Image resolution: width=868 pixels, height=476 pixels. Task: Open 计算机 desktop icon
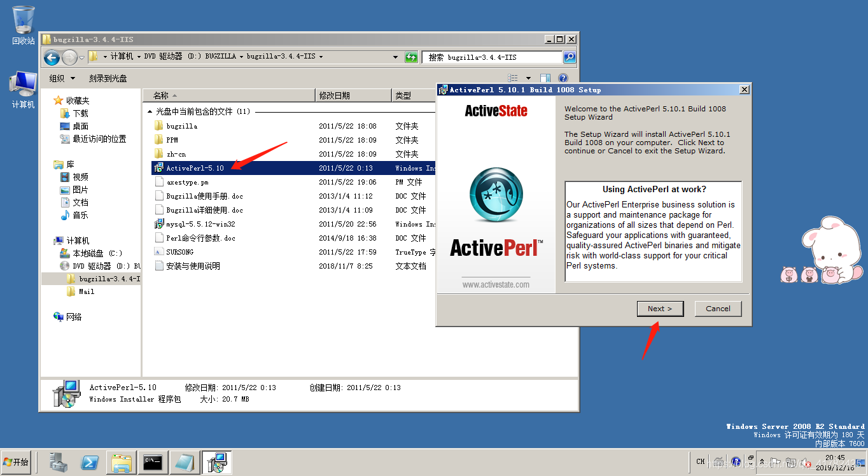point(24,90)
